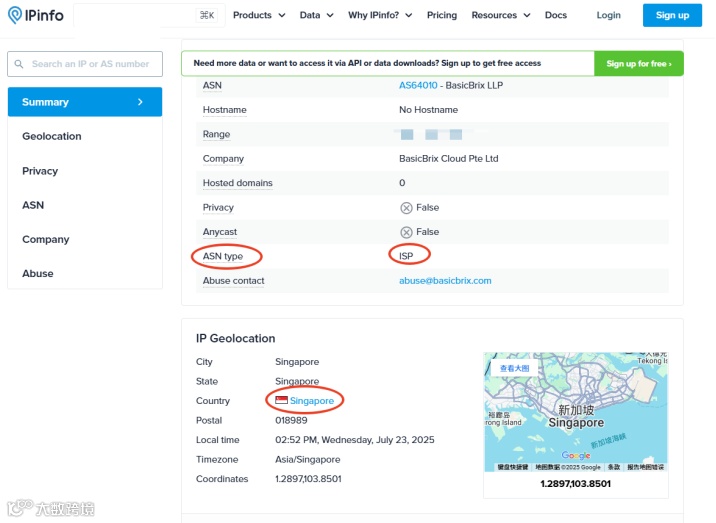Click the Hostname label
The height and width of the screenshot is (523, 716).
click(x=225, y=110)
